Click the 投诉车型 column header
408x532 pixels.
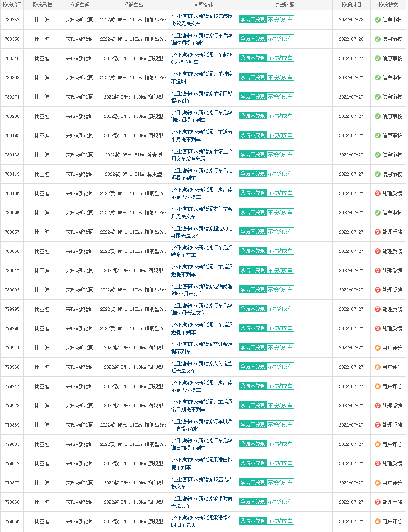click(x=134, y=5)
